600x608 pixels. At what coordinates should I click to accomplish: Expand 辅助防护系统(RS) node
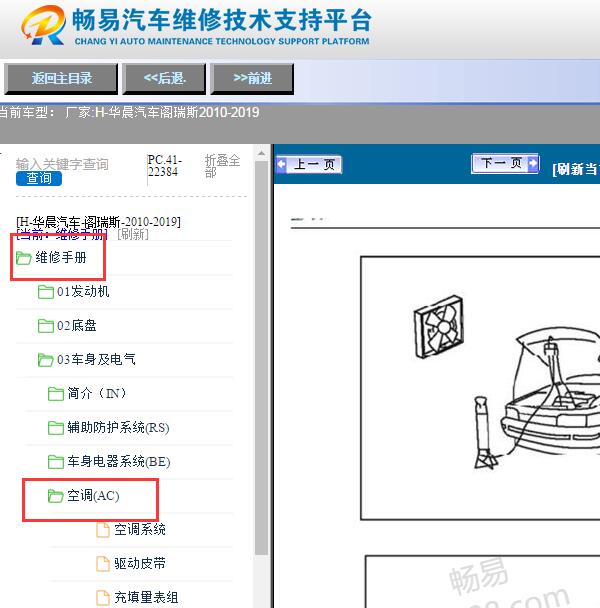point(118,427)
